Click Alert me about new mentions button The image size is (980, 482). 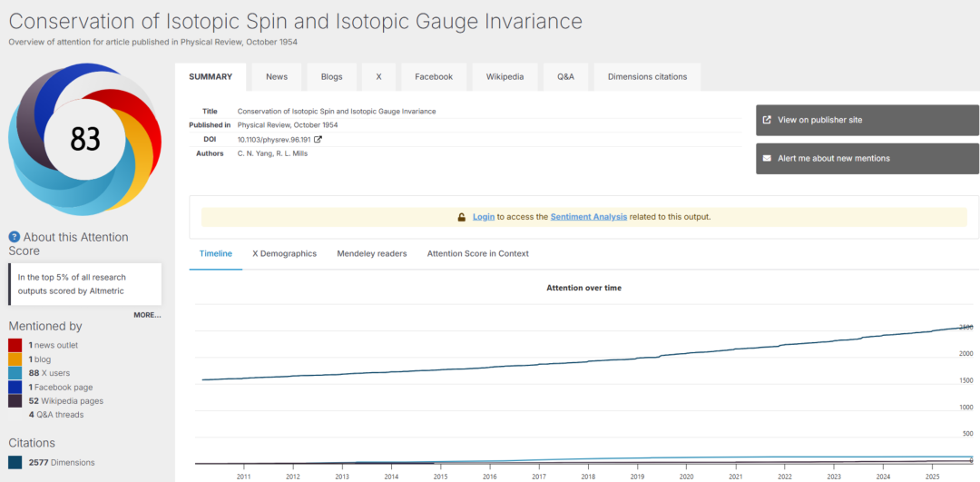867,158
